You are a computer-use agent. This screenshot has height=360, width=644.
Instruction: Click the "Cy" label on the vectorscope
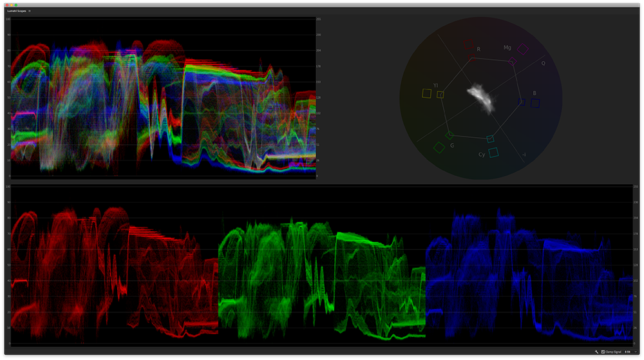(x=482, y=155)
